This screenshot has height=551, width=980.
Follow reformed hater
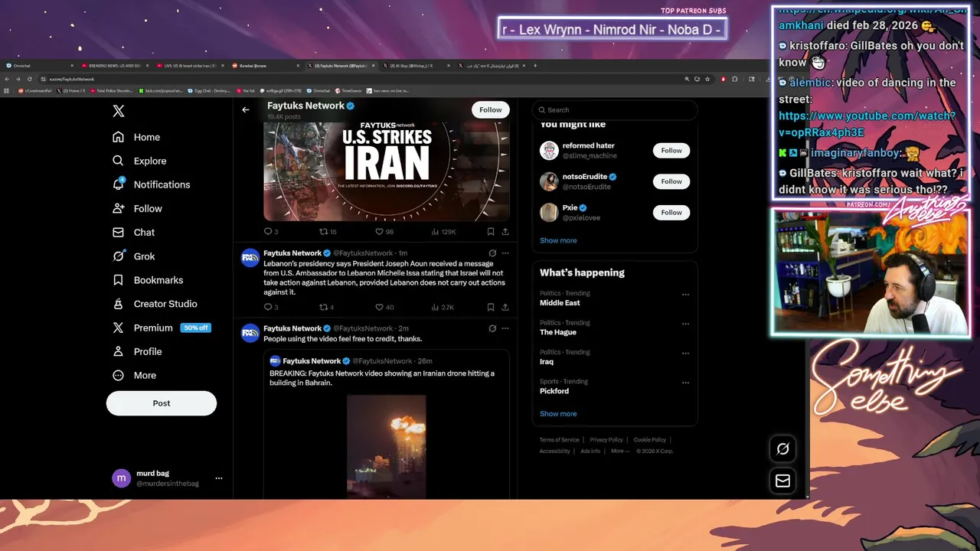coord(671,151)
